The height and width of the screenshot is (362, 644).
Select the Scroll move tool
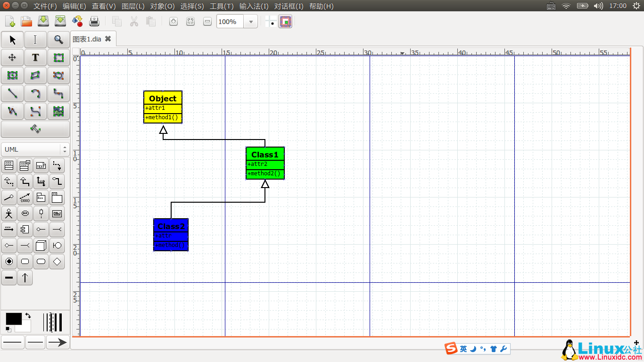(12, 58)
